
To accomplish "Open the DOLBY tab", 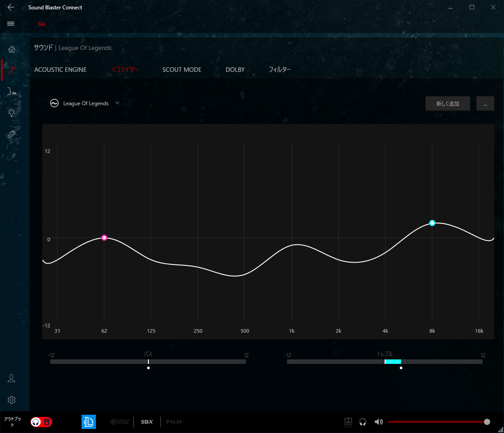I will 235,70.
